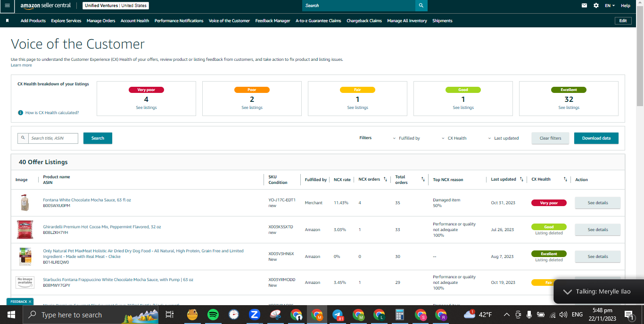644x324 pixels.
Task: Open Starbucks Fontana Frappuccino product link
Action: (x=118, y=280)
